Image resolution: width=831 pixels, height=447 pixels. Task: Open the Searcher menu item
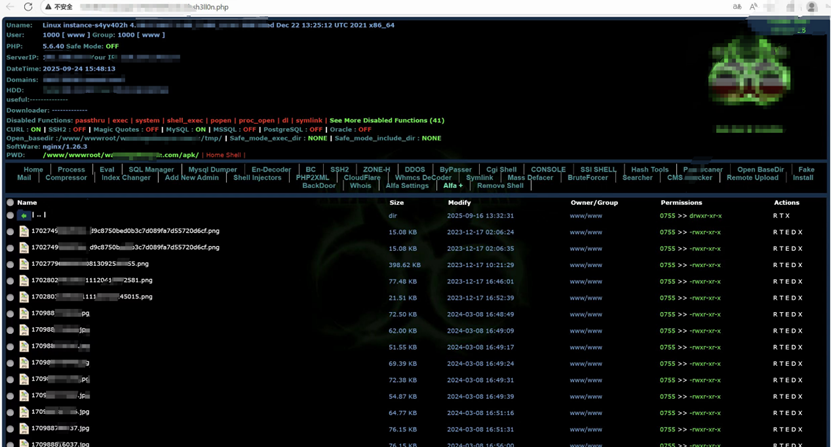(x=637, y=178)
